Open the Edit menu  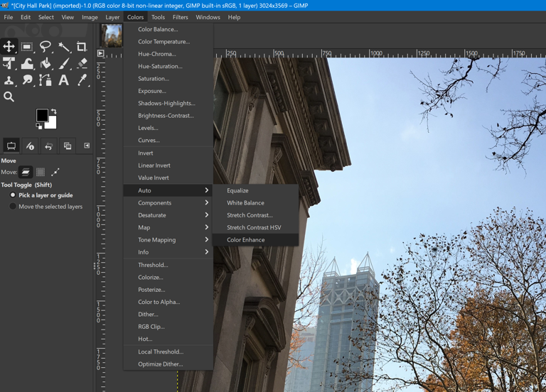click(26, 17)
